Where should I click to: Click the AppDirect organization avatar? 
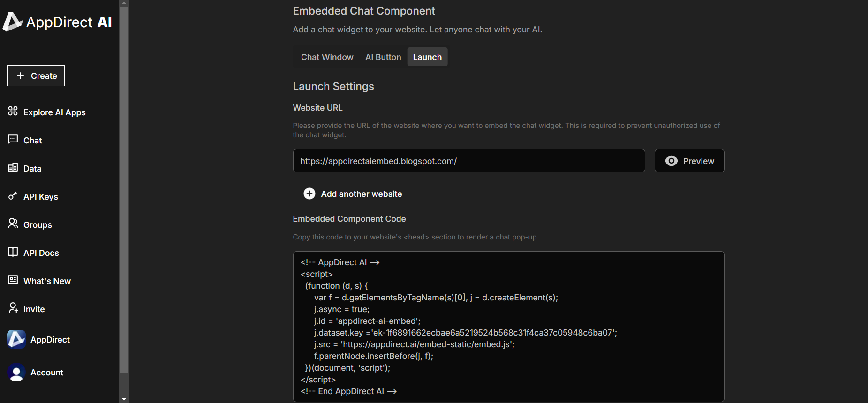coord(16,339)
